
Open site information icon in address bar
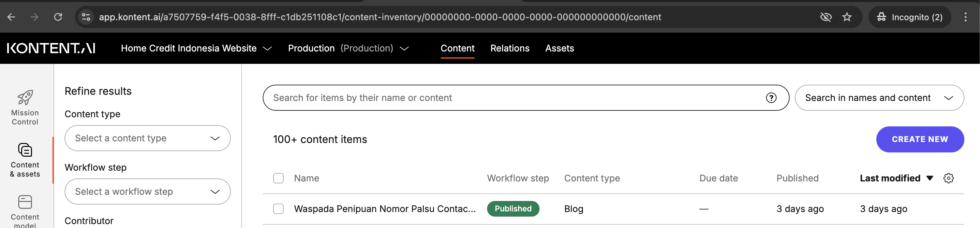(86, 17)
